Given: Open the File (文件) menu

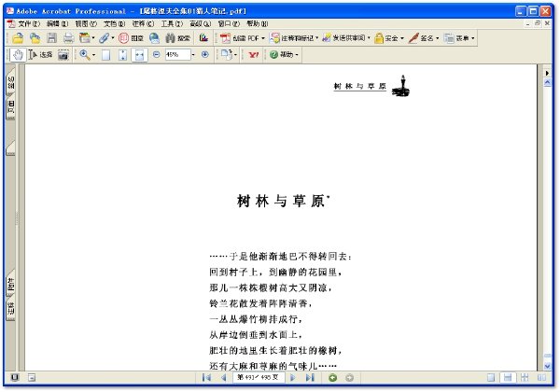Looking at the screenshot, I should 29,23.
